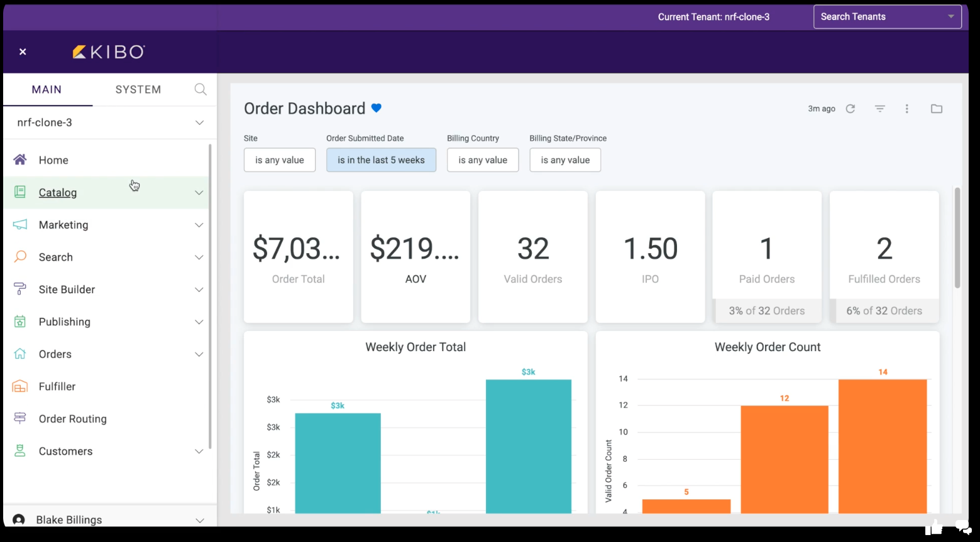Open the Search Tenants dropdown
This screenshot has width=980, height=542.
pyautogui.click(x=887, y=17)
